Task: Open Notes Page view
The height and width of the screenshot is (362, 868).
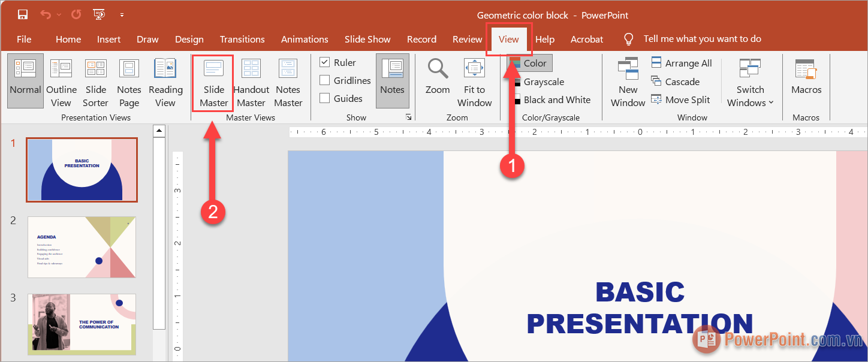Action: [129, 82]
